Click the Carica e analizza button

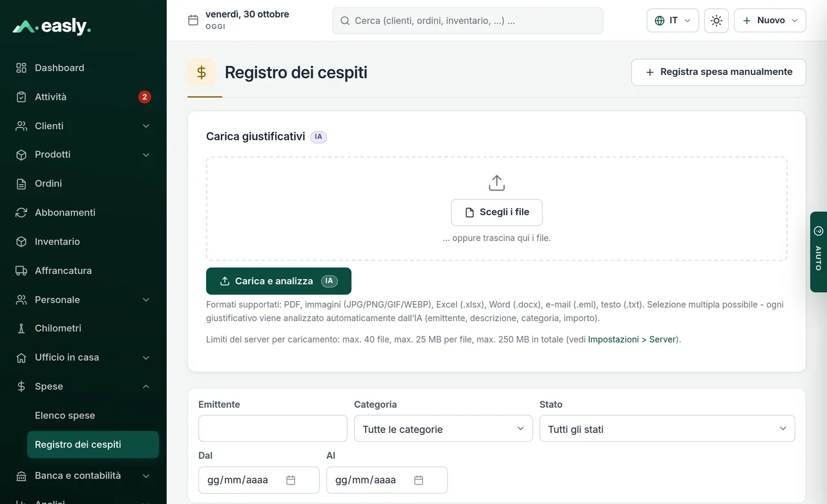pyautogui.click(x=278, y=281)
